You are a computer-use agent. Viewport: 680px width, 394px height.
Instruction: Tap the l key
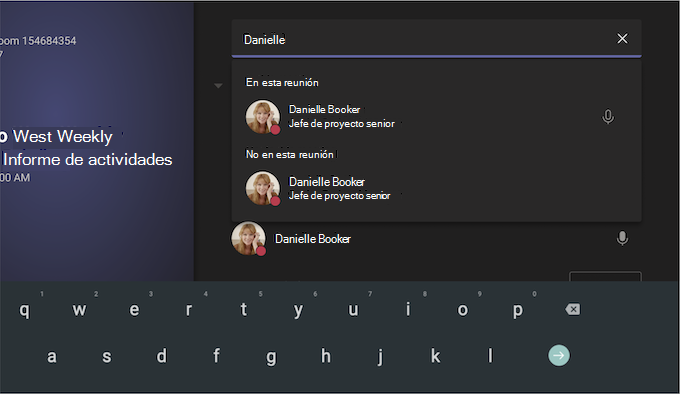pyautogui.click(x=490, y=355)
